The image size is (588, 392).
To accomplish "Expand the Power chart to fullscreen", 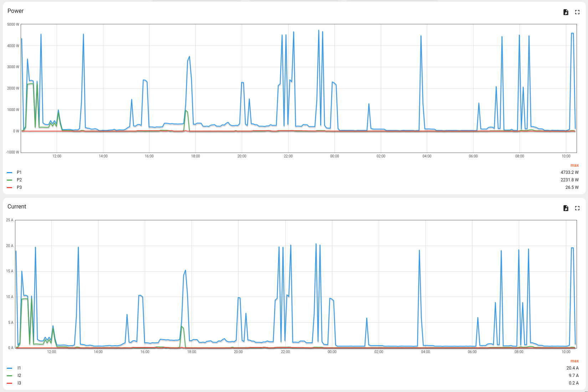I will 577,12.
